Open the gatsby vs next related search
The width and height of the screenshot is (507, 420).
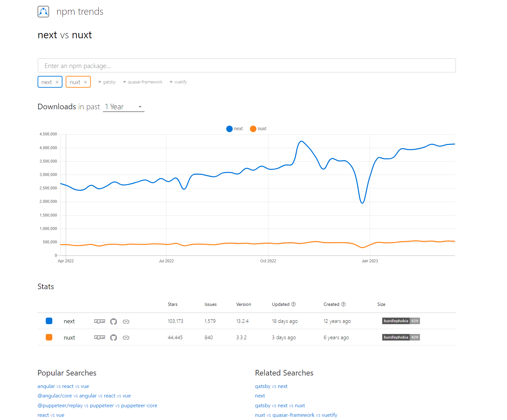click(x=271, y=386)
